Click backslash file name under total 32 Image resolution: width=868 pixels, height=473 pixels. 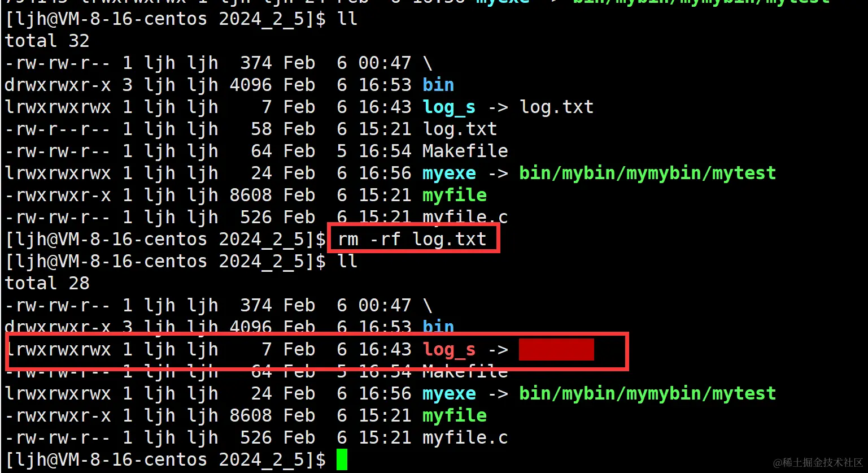tap(428, 63)
